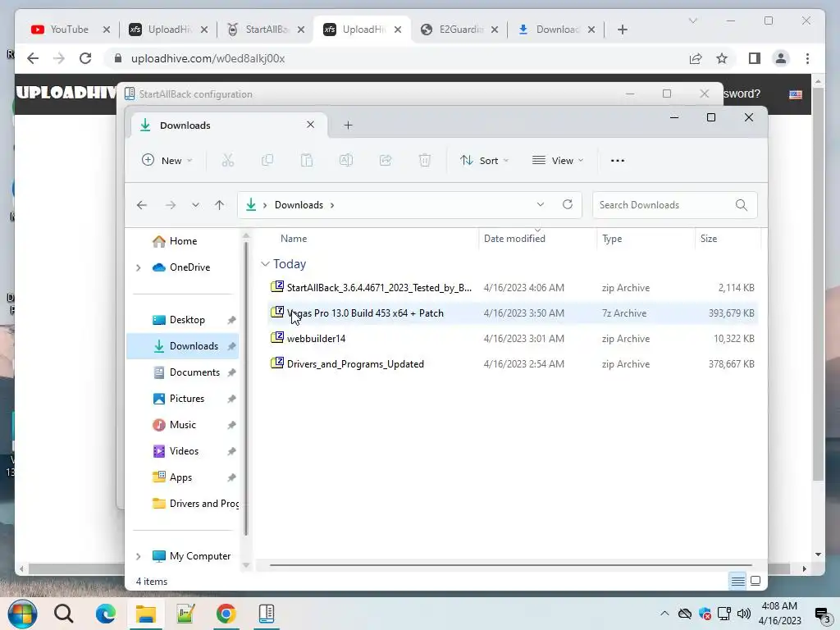Select Pictures in navigation pane
Screen dimensions: 840x630
tap(183, 399)
